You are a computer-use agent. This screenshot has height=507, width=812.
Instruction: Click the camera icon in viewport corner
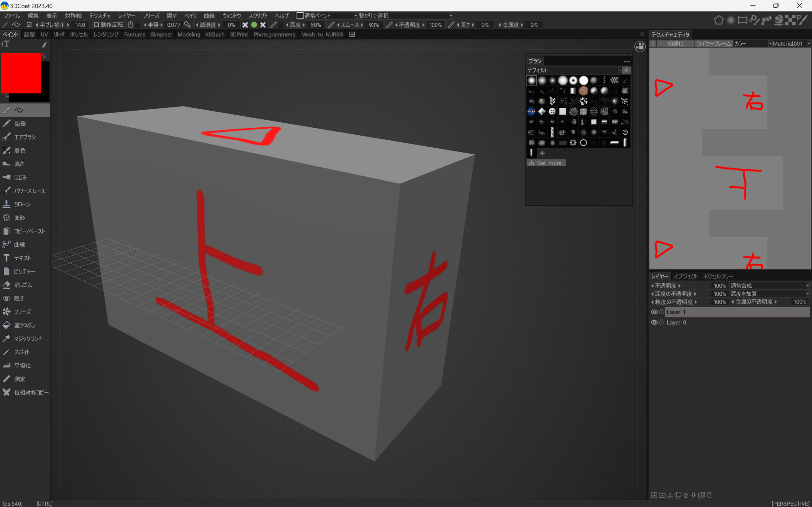pyautogui.click(x=640, y=47)
